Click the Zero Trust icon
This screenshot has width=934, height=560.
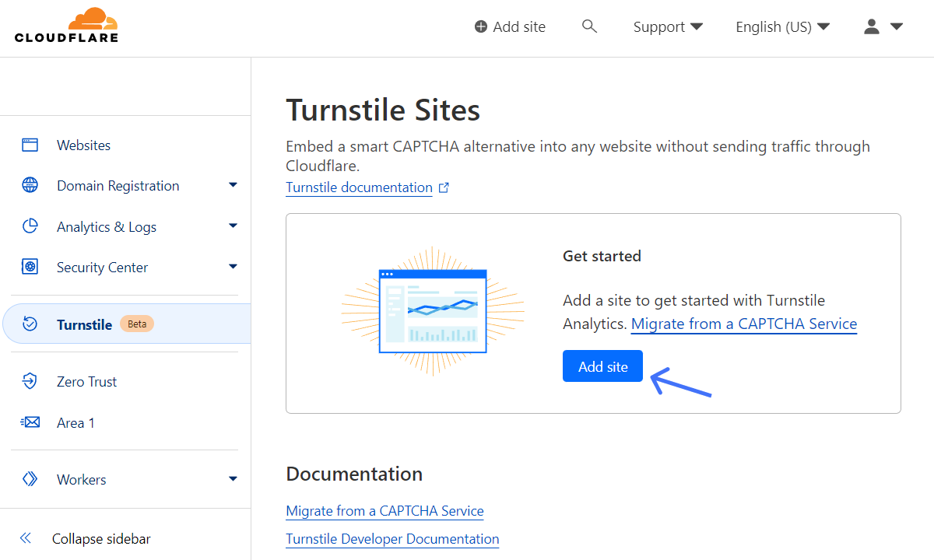click(30, 381)
